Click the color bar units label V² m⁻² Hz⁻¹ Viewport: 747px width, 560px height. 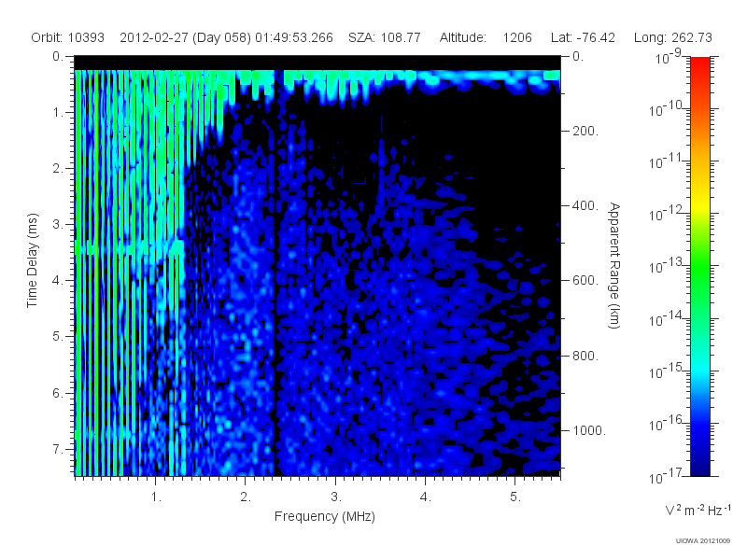pos(698,510)
